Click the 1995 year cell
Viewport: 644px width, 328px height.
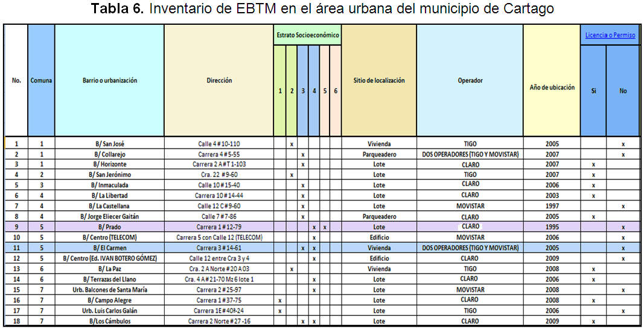(552, 227)
